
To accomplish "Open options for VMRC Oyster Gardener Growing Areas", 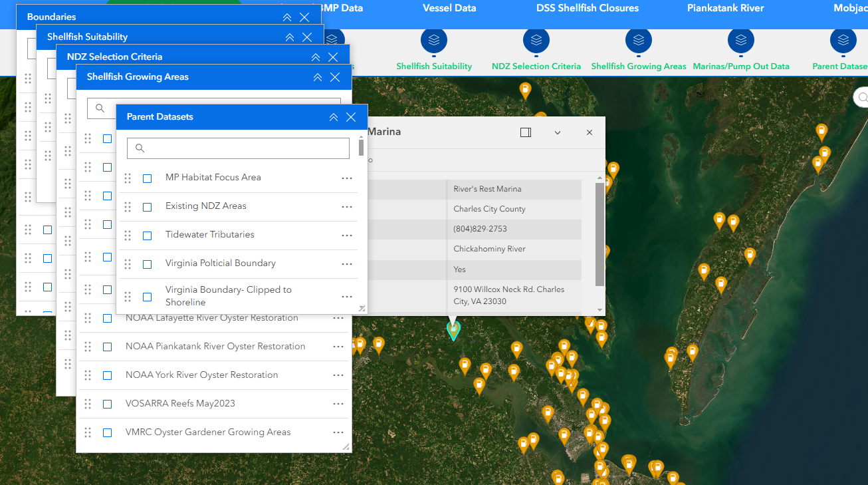I will tap(338, 432).
